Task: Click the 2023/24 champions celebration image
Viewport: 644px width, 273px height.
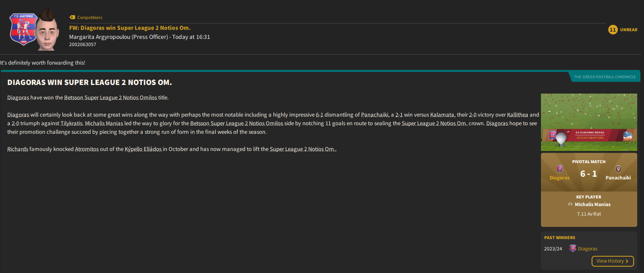Action: [589, 122]
